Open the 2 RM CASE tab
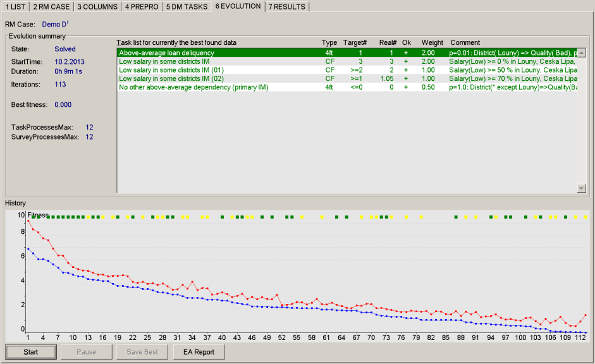 [51, 7]
